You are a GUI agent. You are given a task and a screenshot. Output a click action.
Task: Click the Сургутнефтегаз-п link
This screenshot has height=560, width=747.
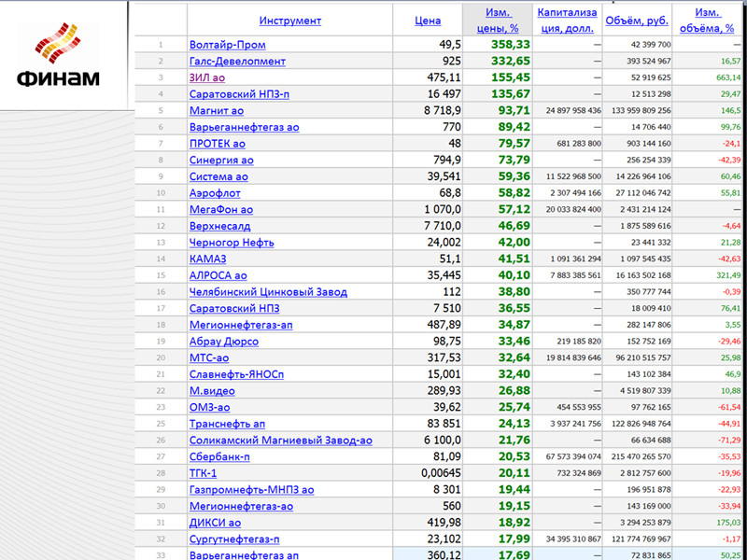click(236, 539)
